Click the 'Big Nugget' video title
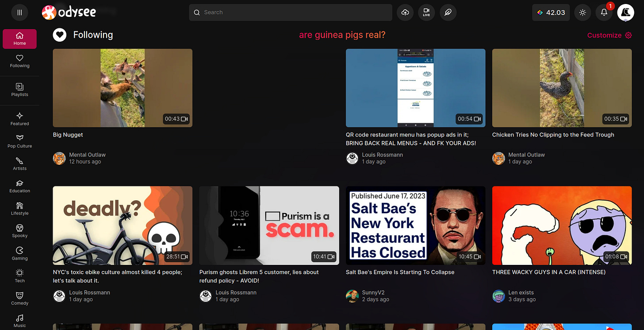 pos(68,135)
